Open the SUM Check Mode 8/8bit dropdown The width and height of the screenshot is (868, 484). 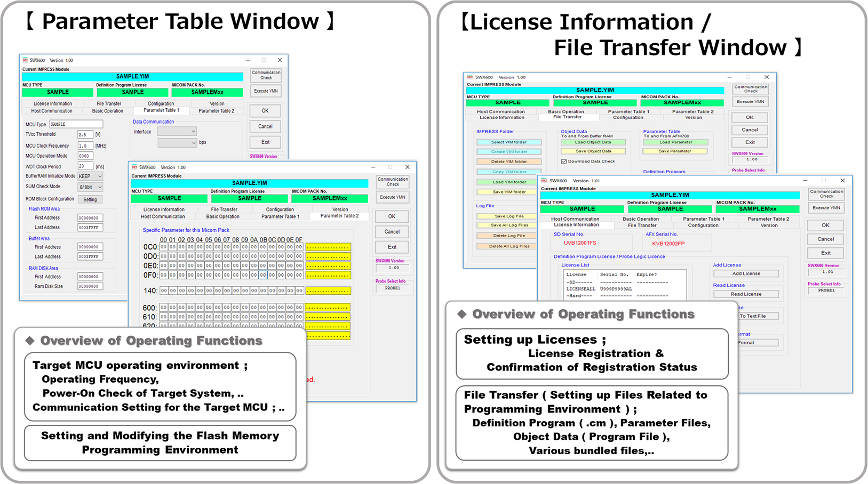point(90,187)
